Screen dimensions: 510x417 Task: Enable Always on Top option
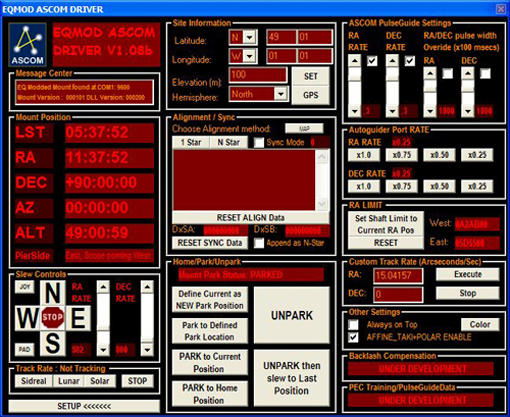(x=353, y=325)
